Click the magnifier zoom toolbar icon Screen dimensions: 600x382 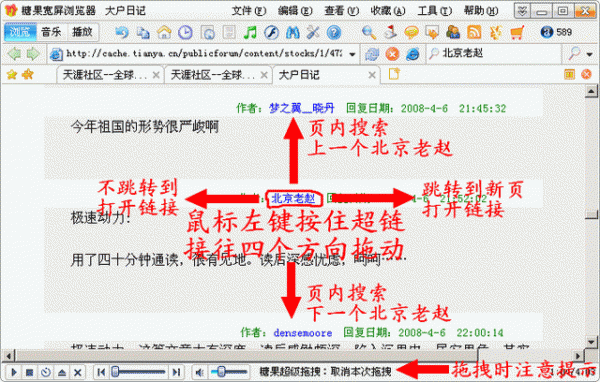point(369,33)
